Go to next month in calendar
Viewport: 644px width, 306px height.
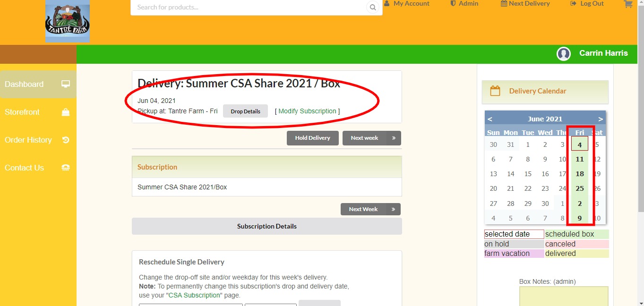601,119
